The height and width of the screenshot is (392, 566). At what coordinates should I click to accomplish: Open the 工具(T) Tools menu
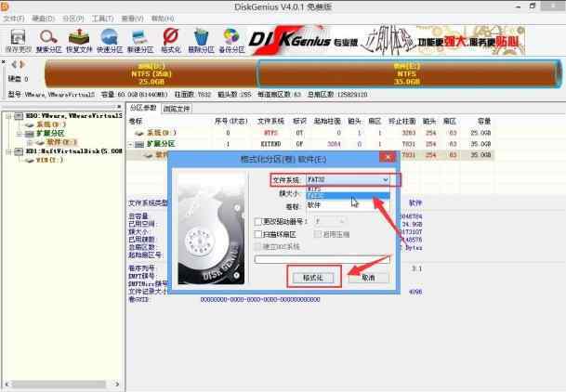coord(103,19)
